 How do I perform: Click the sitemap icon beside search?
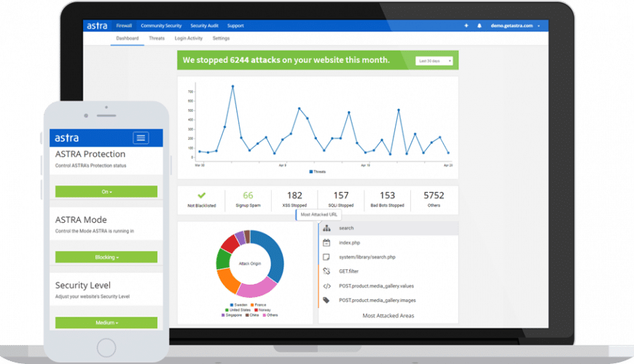point(326,228)
